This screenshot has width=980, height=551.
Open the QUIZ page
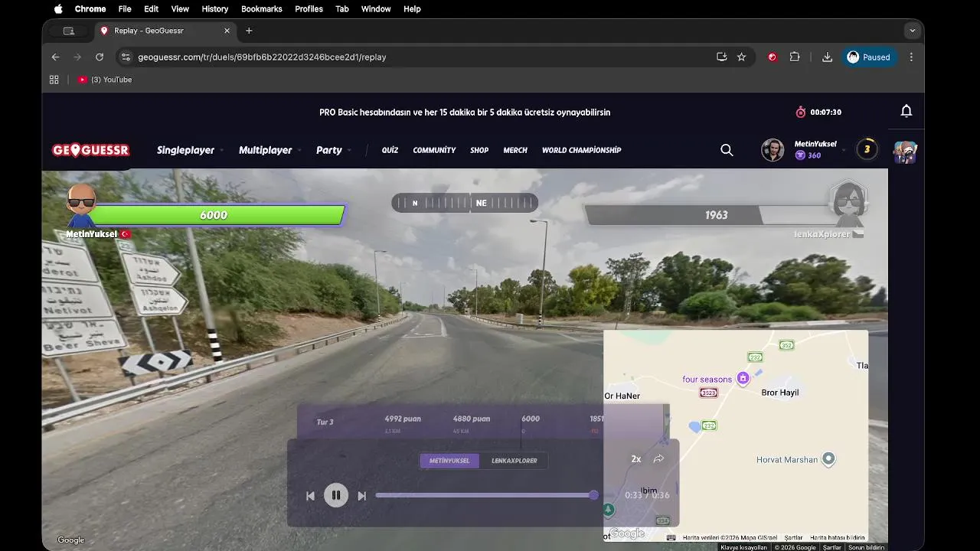click(390, 150)
